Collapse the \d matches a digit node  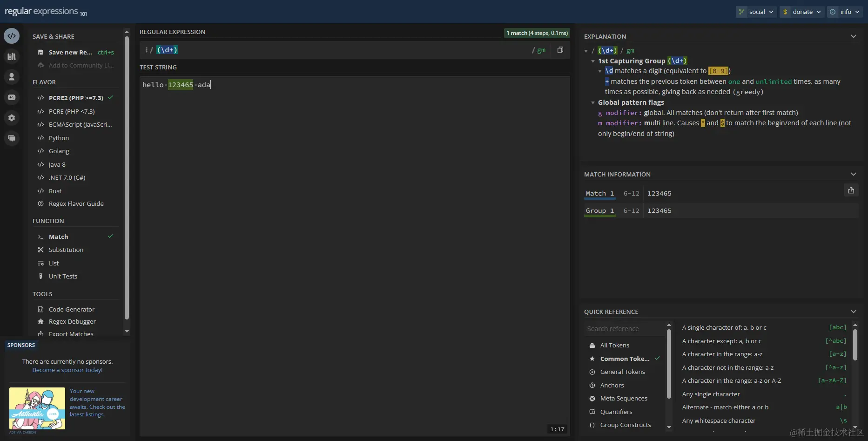[x=600, y=71]
